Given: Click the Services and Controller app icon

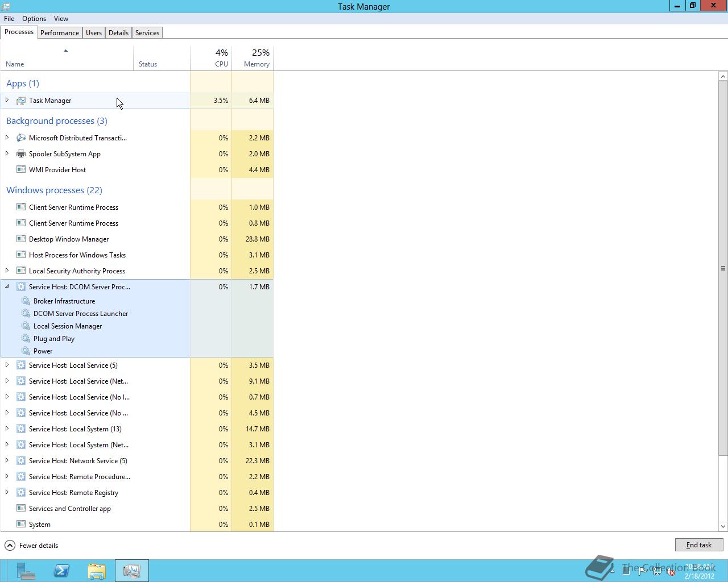Looking at the screenshot, I should pos(21,509).
